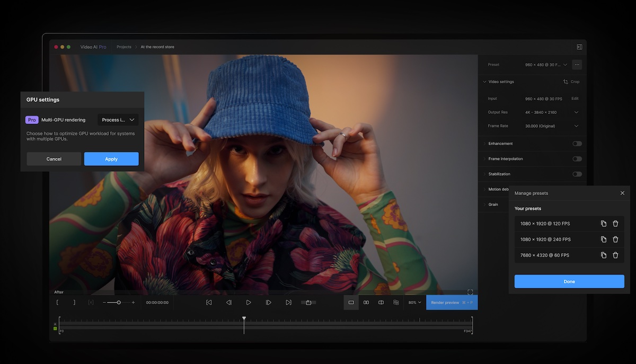The width and height of the screenshot is (636, 364).
Task: Select the At the record store breadcrumb
Action: (157, 47)
